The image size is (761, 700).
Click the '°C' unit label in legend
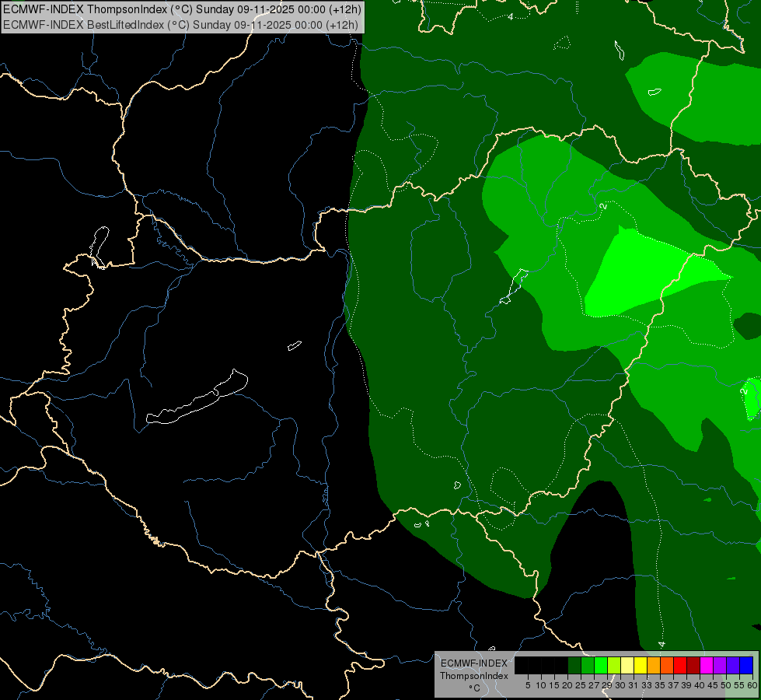pyautogui.click(x=473, y=688)
